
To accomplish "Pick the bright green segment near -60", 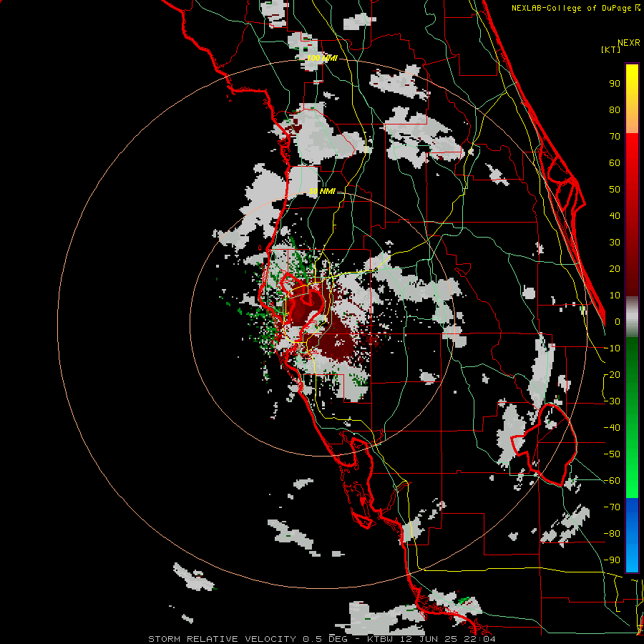I will coord(632,484).
